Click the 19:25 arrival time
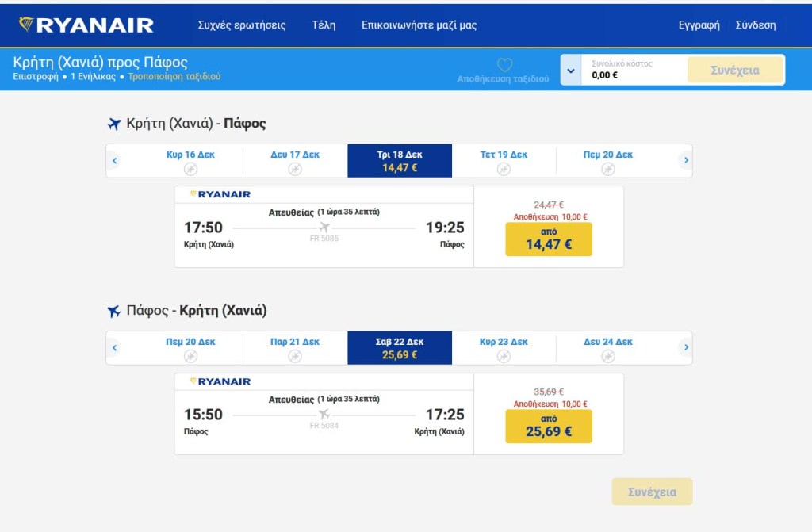Image resolution: width=812 pixels, height=532 pixels. [x=445, y=228]
